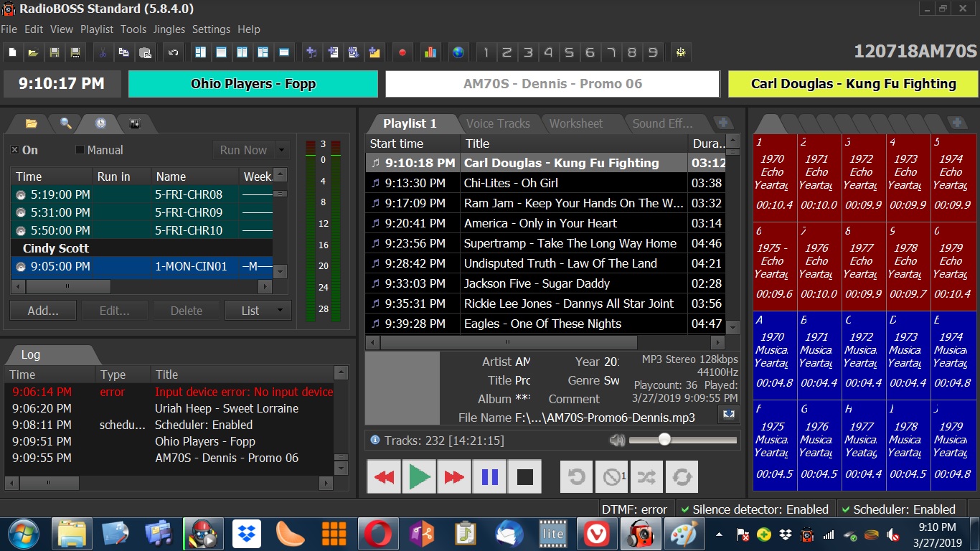The image size is (980, 551).
Task: Click the yellow gear icon after presets
Action: click(x=680, y=52)
